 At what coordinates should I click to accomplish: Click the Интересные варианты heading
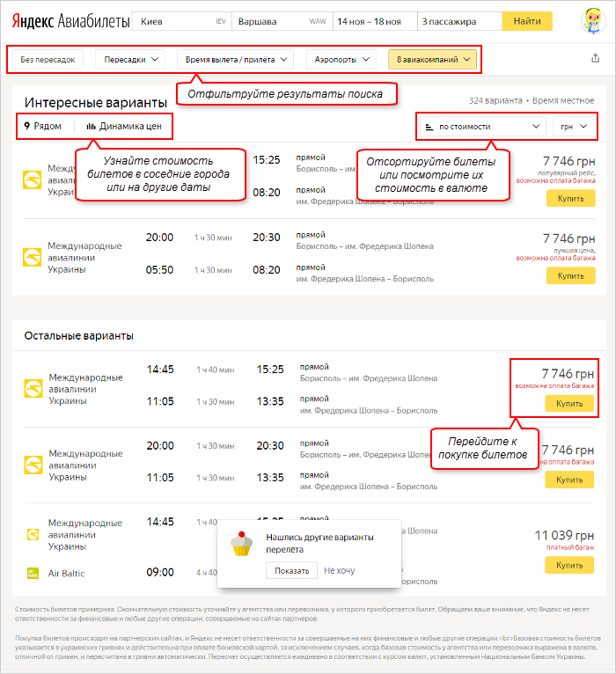pos(95,102)
